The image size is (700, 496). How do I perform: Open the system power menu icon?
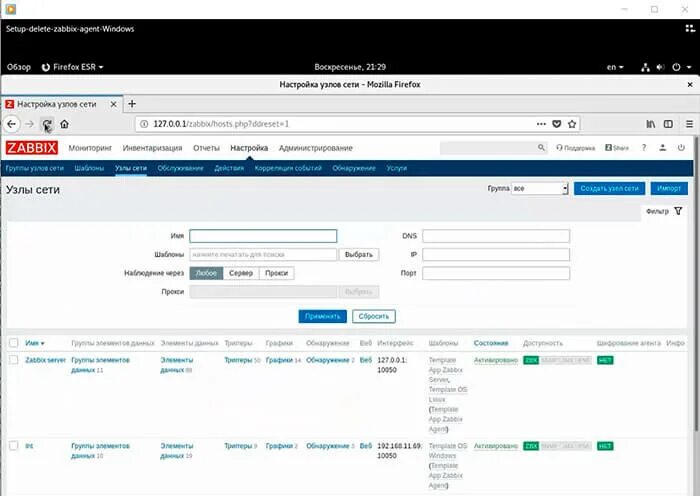coord(676,67)
